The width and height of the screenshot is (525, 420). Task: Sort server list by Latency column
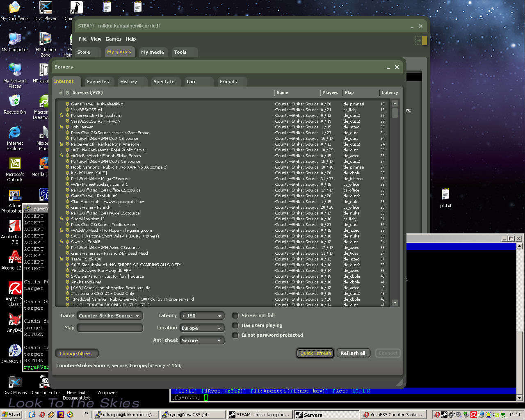coord(390,93)
